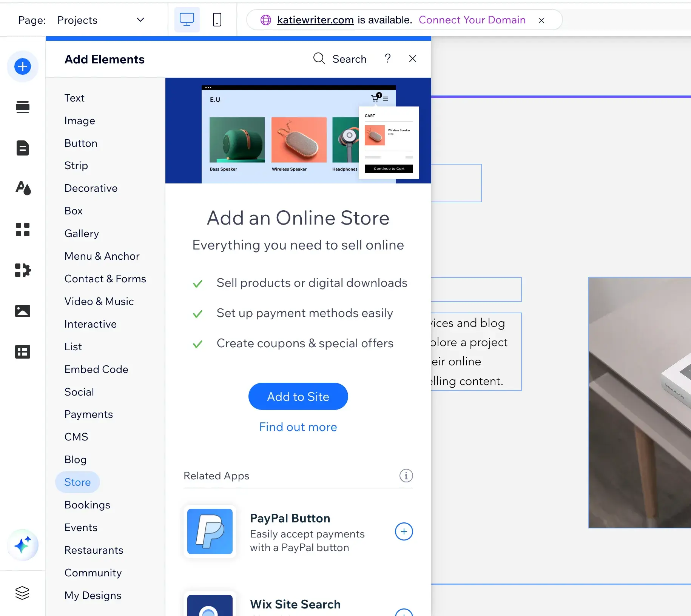Image resolution: width=691 pixels, height=616 pixels.
Task: Open the Add Apps grid icon
Action: 23,229
